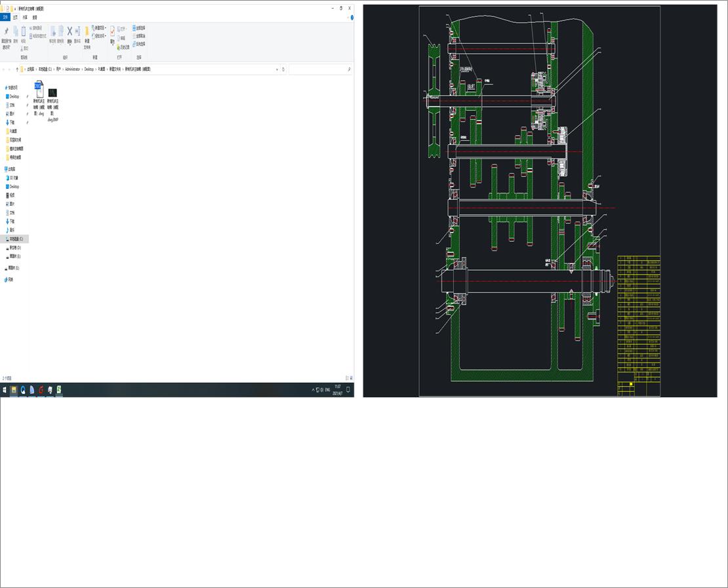Click Local Disk (C:) in the breadcrumb
The width and height of the screenshot is (728, 588).
tap(45, 69)
